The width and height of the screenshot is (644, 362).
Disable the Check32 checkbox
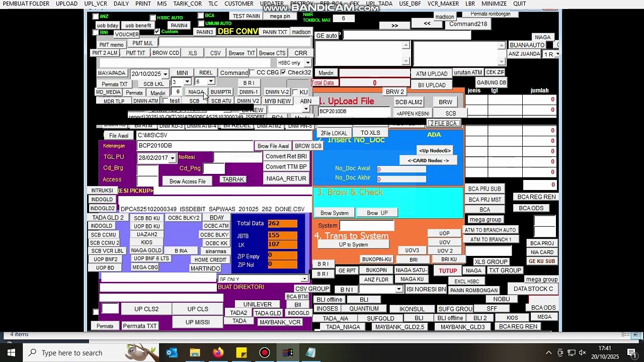(x=283, y=72)
